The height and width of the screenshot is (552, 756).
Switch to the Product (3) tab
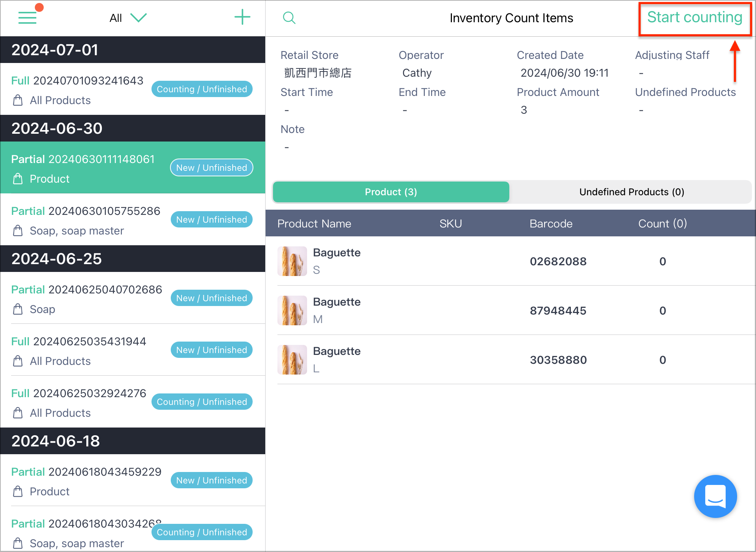(x=391, y=192)
